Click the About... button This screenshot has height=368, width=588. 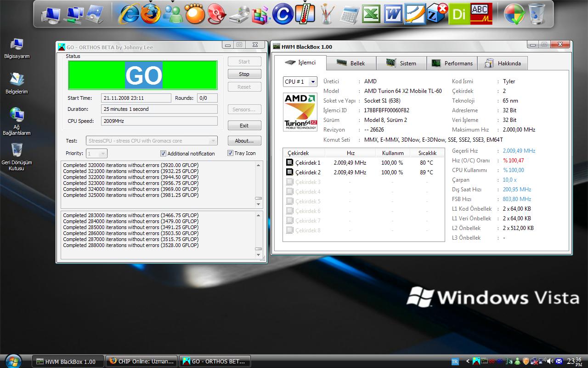(244, 141)
